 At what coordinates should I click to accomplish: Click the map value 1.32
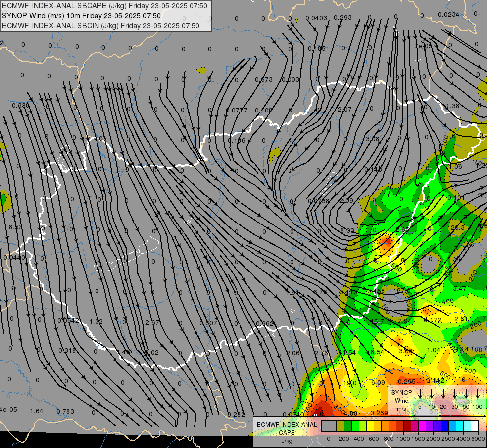96,321
